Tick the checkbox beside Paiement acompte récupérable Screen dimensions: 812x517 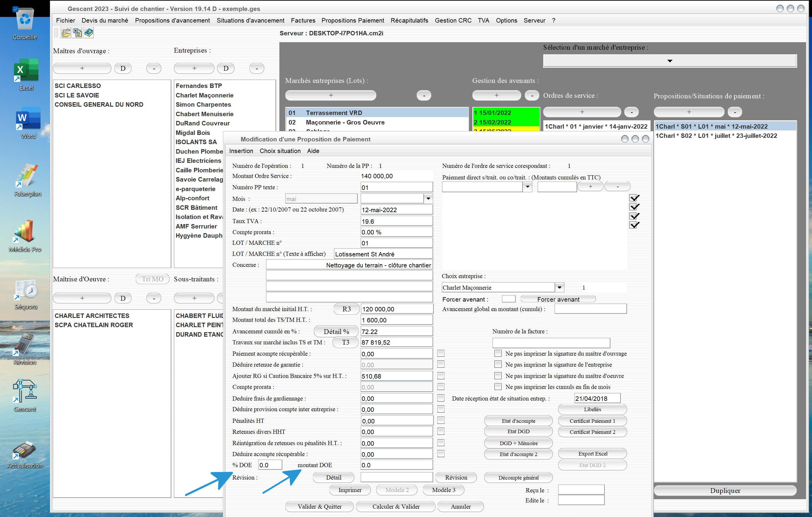pyautogui.click(x=441, y=353)
